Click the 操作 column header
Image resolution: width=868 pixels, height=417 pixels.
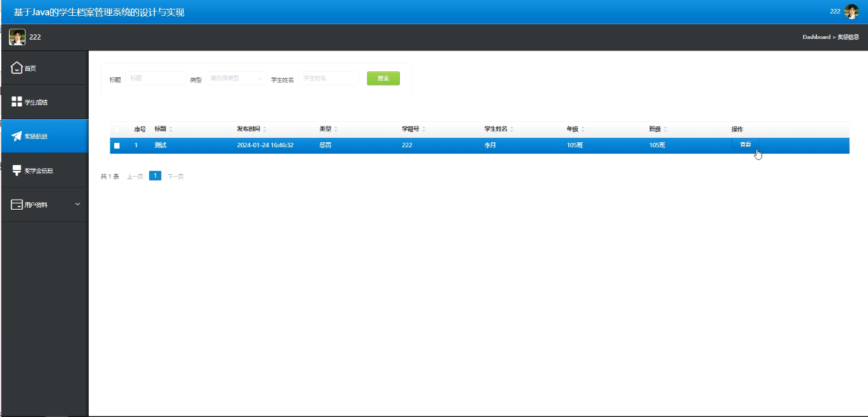pyautogui.click(x=737, y=129)
